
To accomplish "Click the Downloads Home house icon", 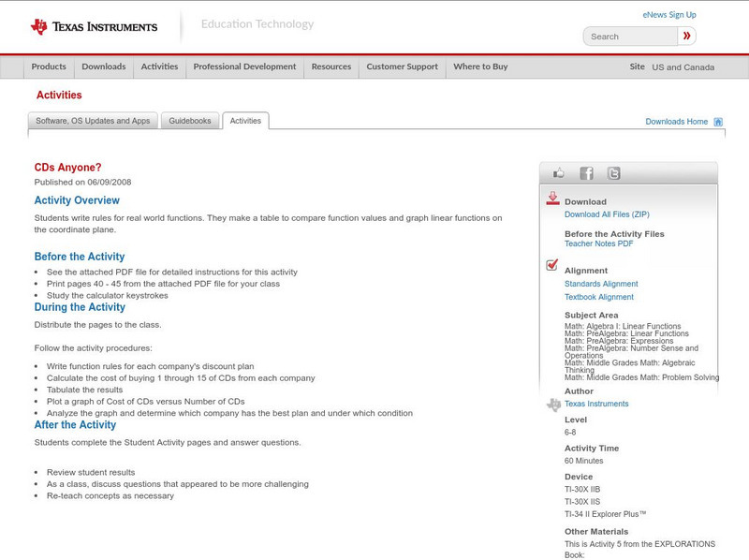I will [x=718, y=122].
